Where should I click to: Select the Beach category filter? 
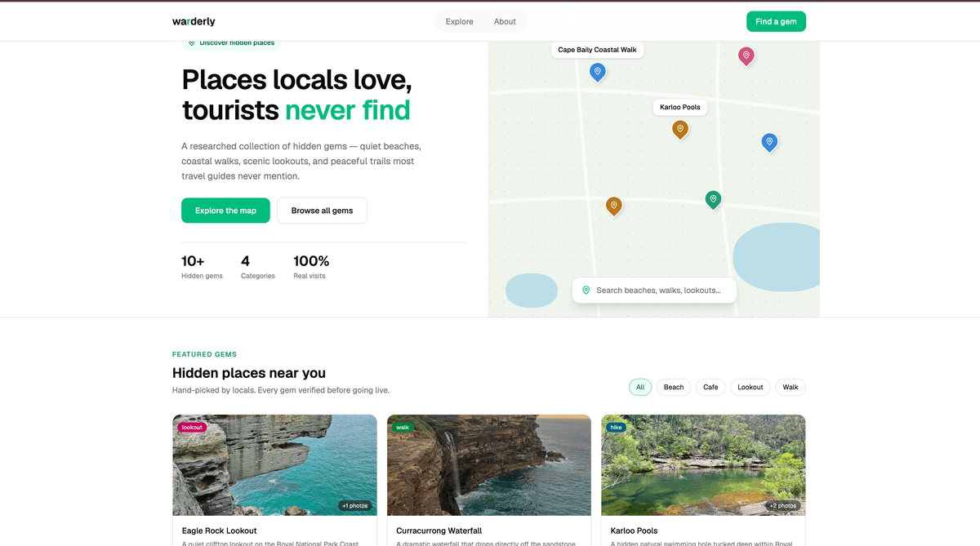click(x=674, y=387)
